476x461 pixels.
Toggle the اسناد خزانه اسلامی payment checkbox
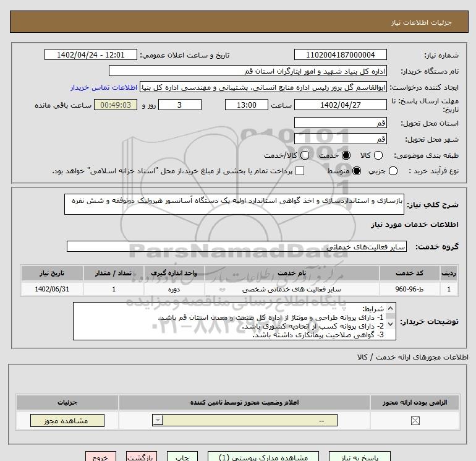300,171
